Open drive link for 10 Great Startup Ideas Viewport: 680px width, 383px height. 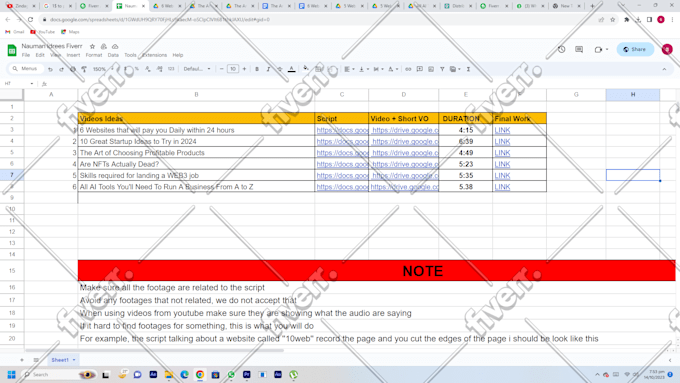click(x=405, y=141)
